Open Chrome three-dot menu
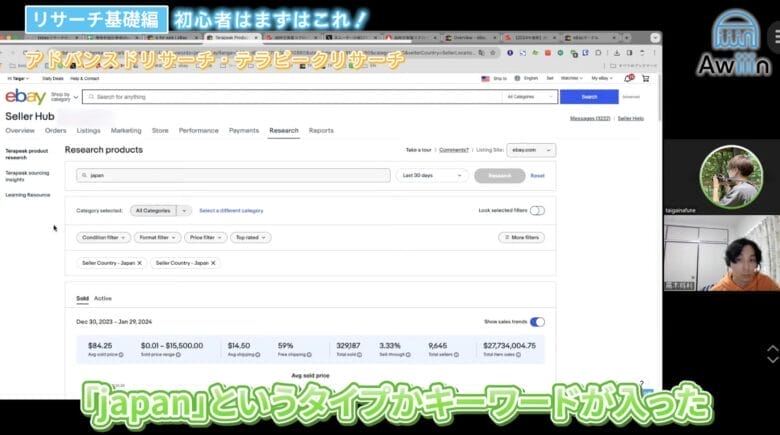This screenshot has width=780, height=435. click(x=654, y=52)
